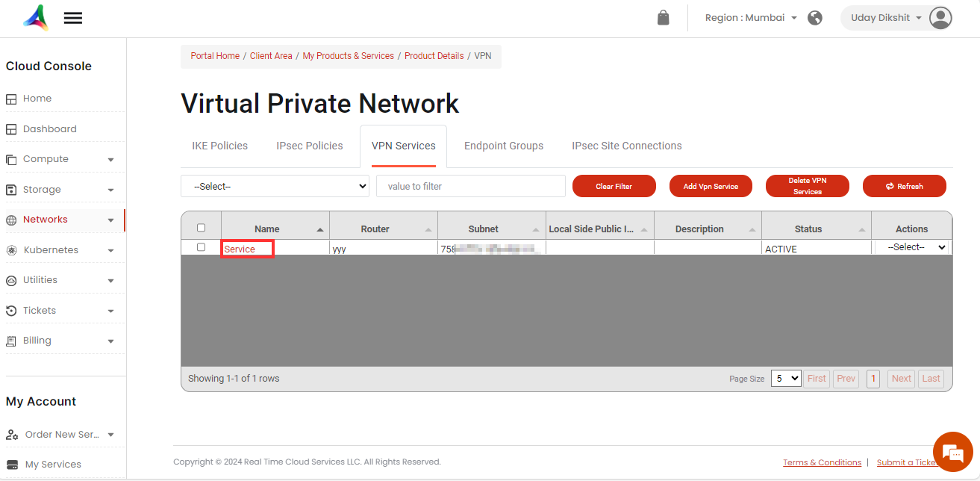The width and height of the screenshot is (980, 481).
Task: Toggle the select-all checkbox in table header
Action: (201, 228)
